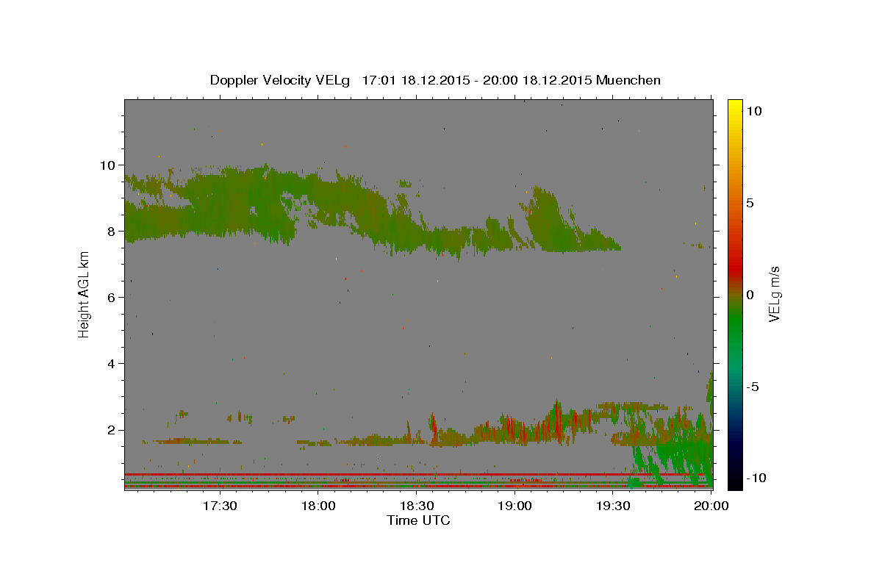
Task: Click the 'Height AGL km' axis label
Action: [x=85, y=293]
